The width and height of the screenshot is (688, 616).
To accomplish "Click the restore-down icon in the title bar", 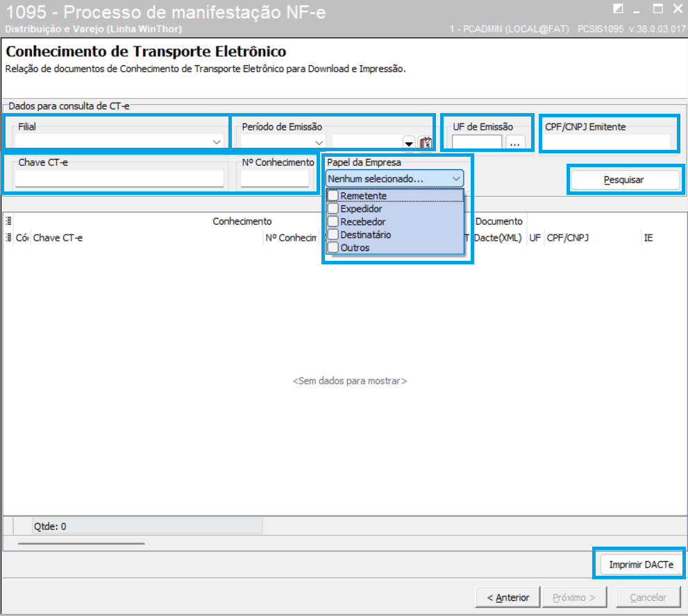I will (x=619, y=9).
